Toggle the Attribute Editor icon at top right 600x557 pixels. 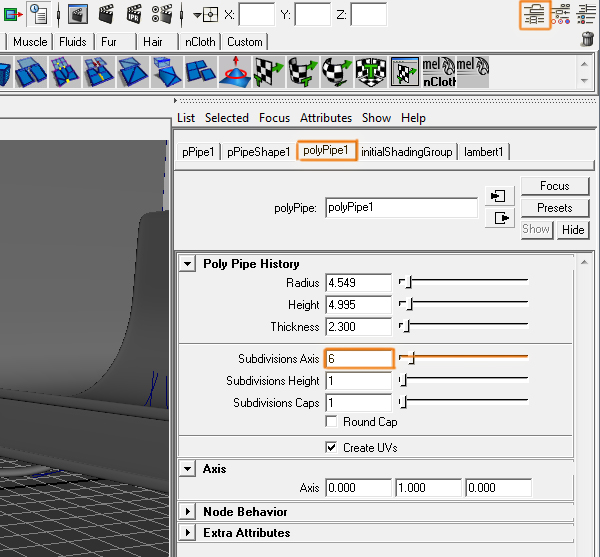tap(535, 14)
